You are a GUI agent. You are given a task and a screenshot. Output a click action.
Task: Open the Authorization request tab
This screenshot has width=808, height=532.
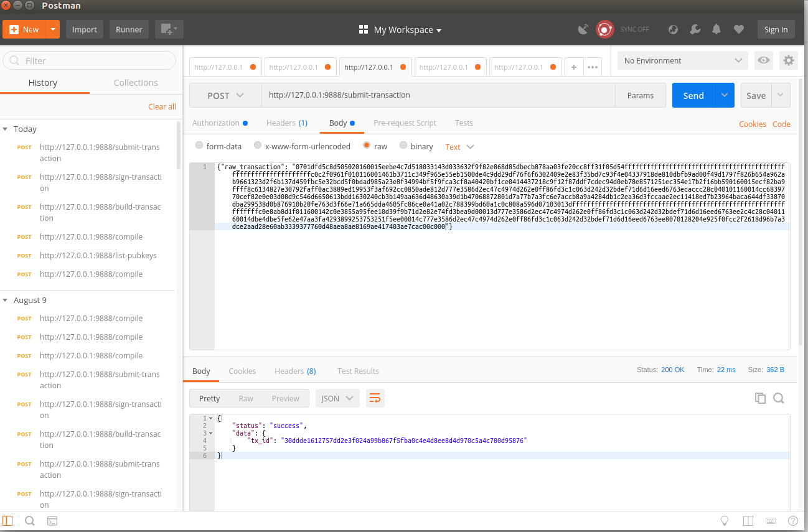point(220,123)
